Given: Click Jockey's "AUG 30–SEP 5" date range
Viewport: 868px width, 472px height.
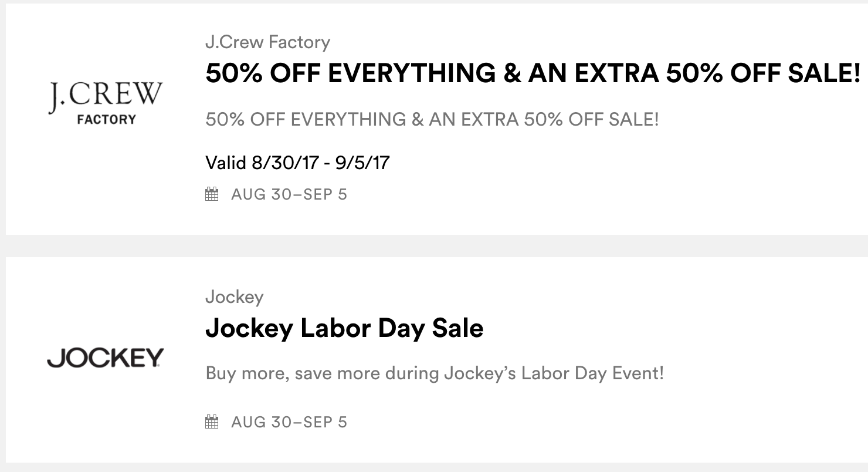Looking at the screenshot, I should [289, 422].
